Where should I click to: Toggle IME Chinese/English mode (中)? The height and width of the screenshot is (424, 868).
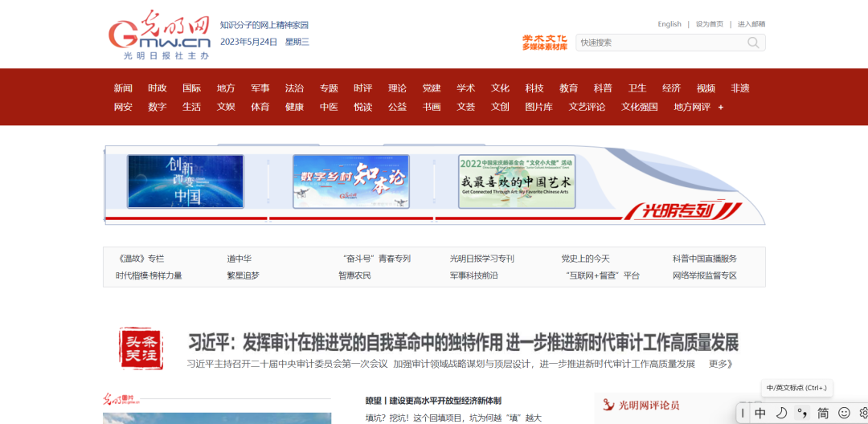[x=760, y=413]
